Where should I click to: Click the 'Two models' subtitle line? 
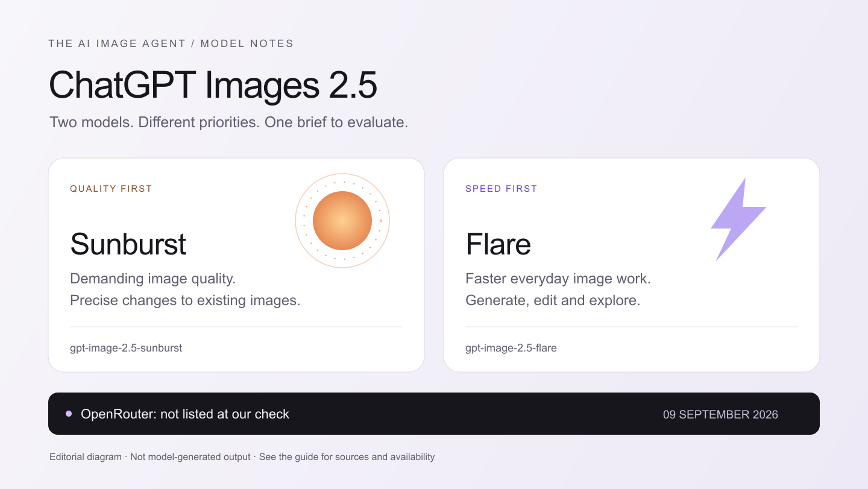click(229, 122)
